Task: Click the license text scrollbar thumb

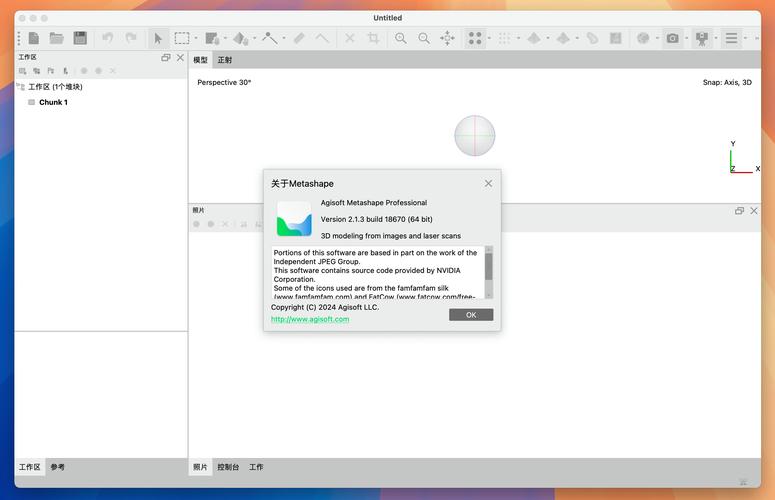Action: click(x=489, y=267)
